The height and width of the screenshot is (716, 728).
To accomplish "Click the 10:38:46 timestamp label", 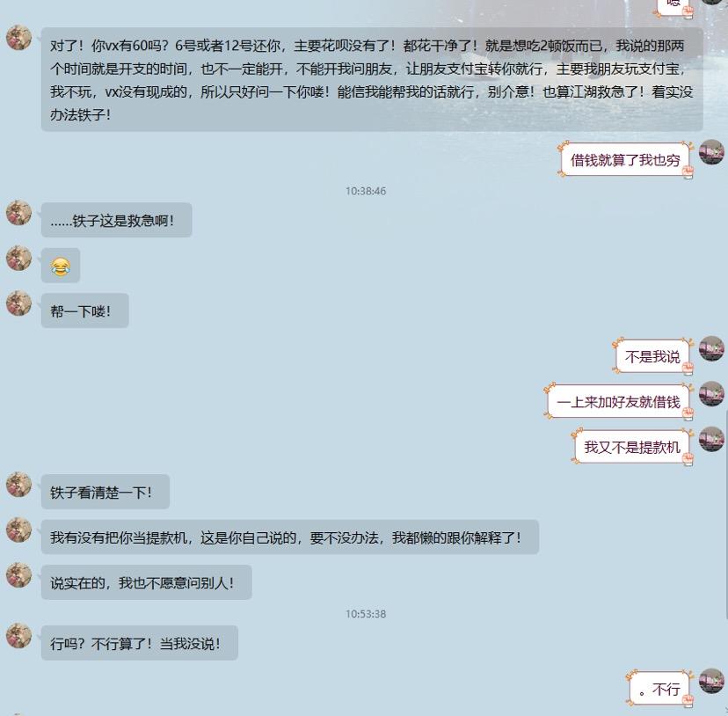I will (x=366, y=191).
